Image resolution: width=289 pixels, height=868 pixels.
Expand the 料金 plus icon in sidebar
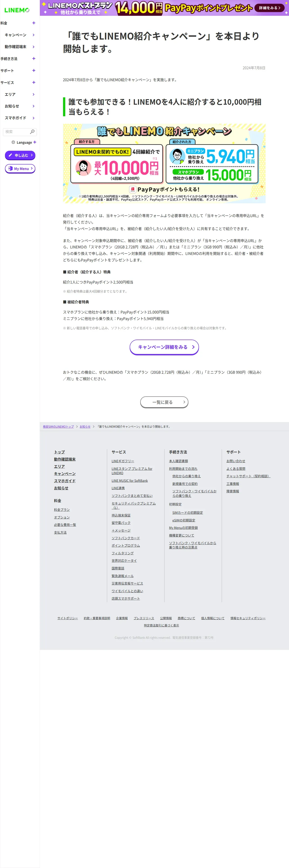click(x=34, y=23)
